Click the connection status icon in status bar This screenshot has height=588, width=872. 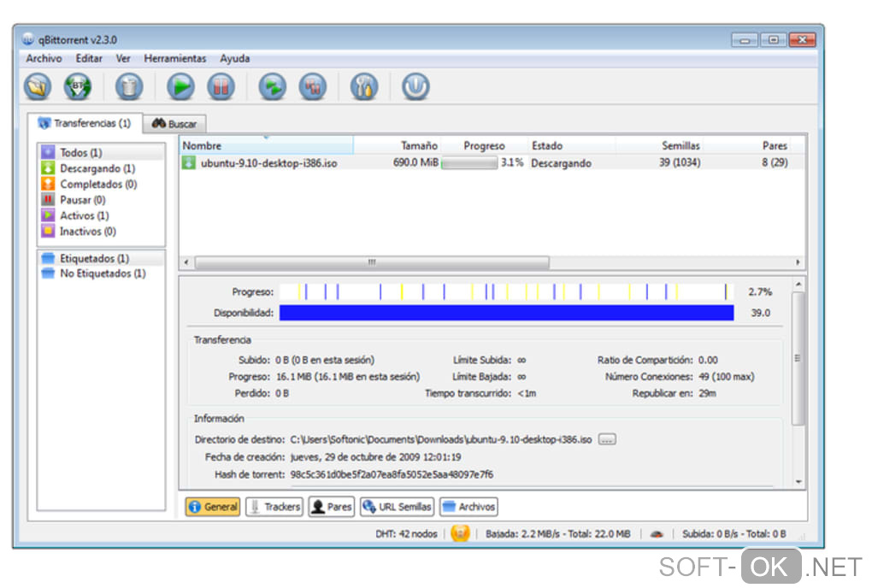tap(461, 533)
